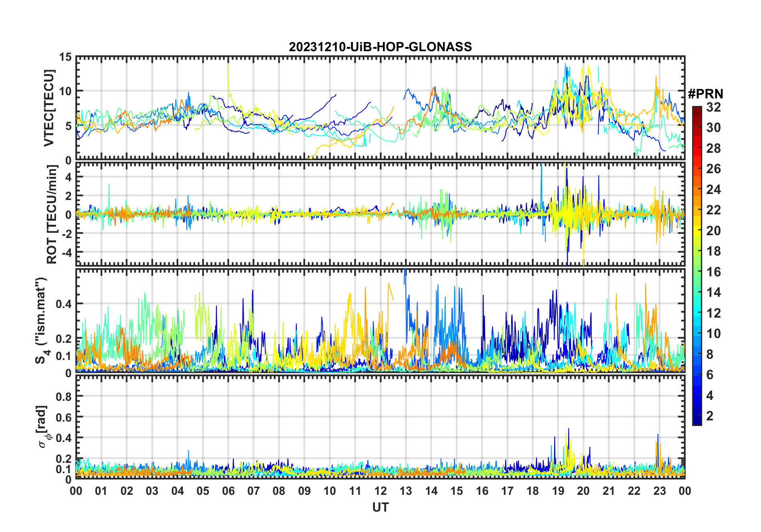Click sigma phi y-axis tick label 0.6
Screen dimensions: 761x532
tap(64, 418)
